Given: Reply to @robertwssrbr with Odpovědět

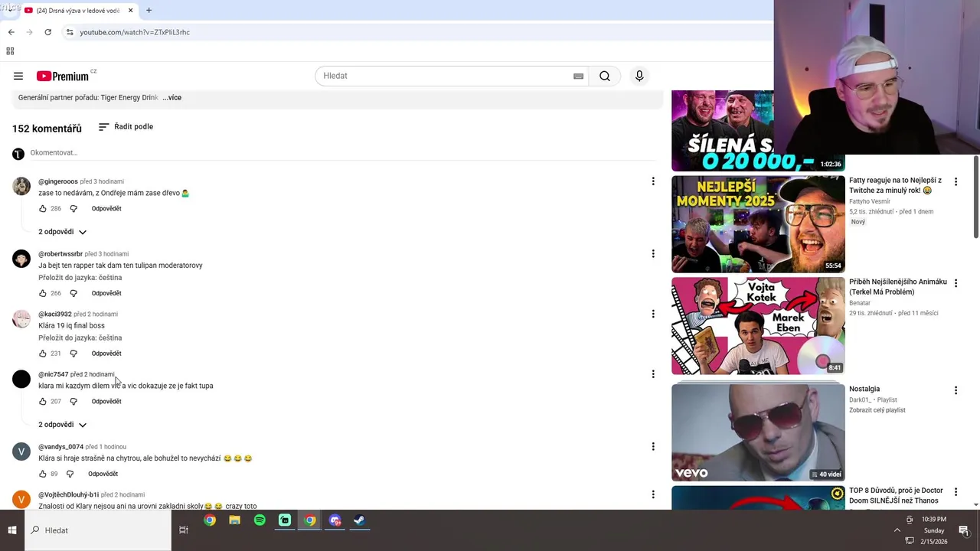Looking at the screenshot, I should tap(106, 293).
